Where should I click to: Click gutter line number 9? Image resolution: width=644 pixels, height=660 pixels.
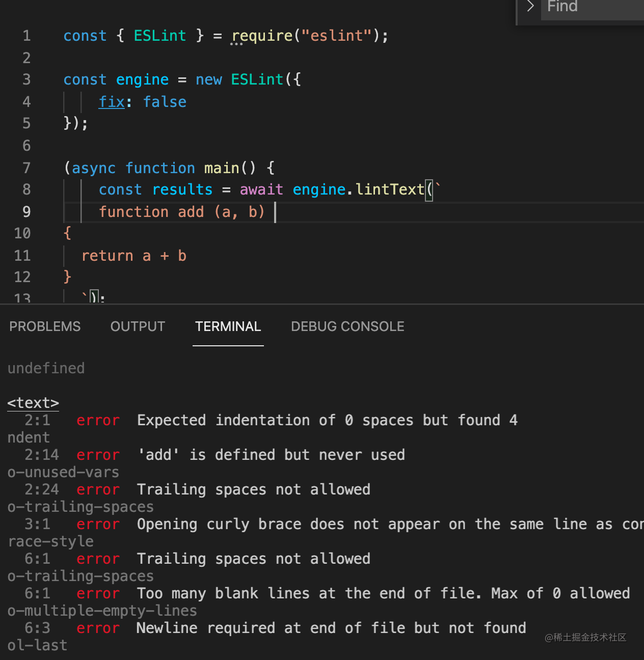(26, 212)
